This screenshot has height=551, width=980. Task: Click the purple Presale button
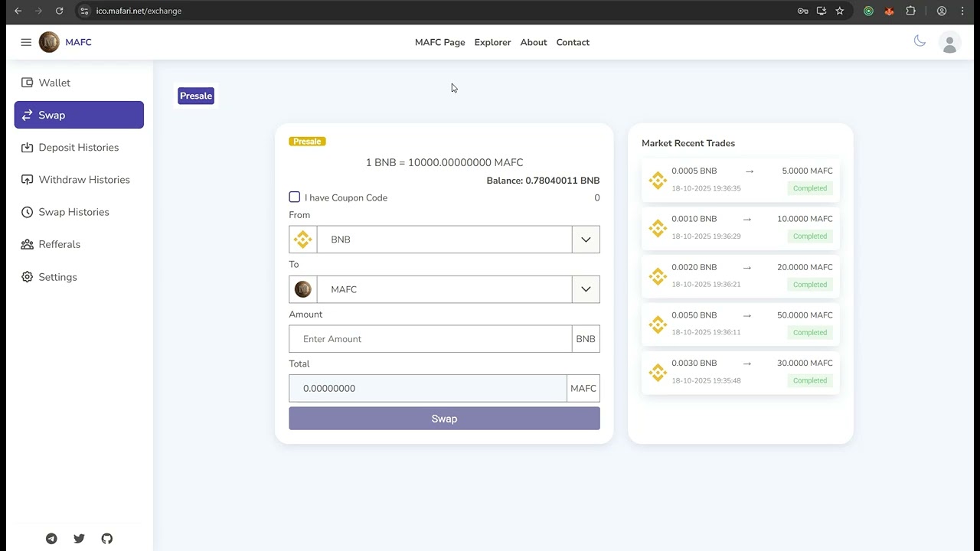[196, 96]
